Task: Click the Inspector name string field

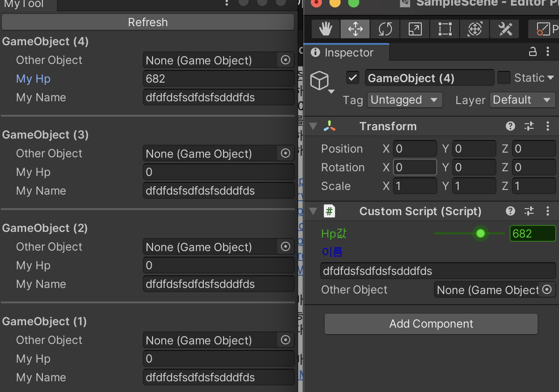Action: click(438, 271)
